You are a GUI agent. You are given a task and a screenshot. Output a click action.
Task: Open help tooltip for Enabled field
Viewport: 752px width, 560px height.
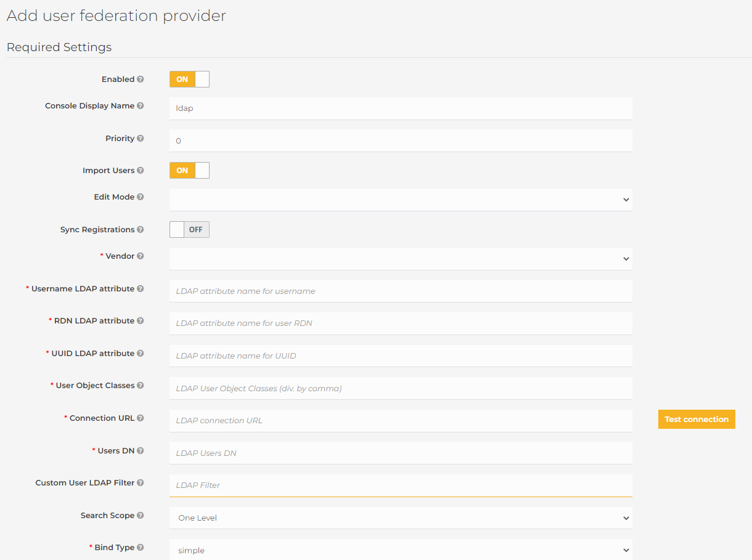point(142,79)
